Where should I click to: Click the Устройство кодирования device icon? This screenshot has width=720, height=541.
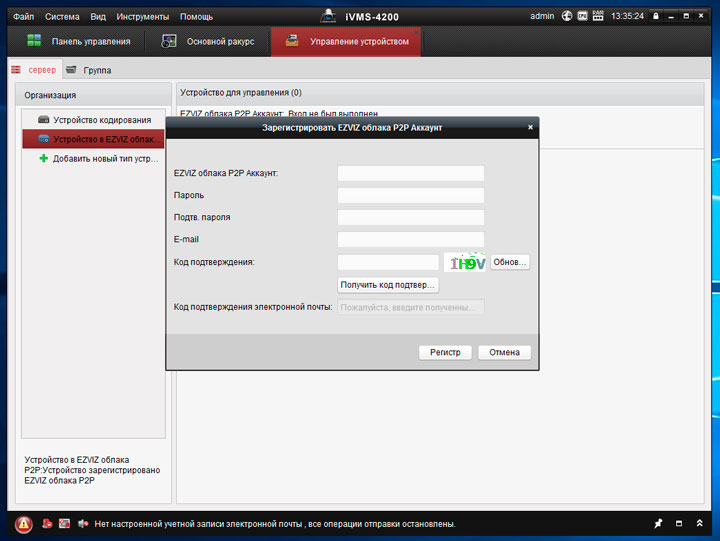[x=44, y=120]
